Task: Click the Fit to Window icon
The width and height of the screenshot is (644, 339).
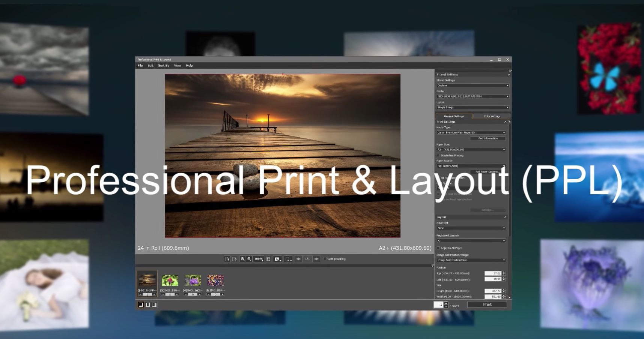Action: point(268,259)
